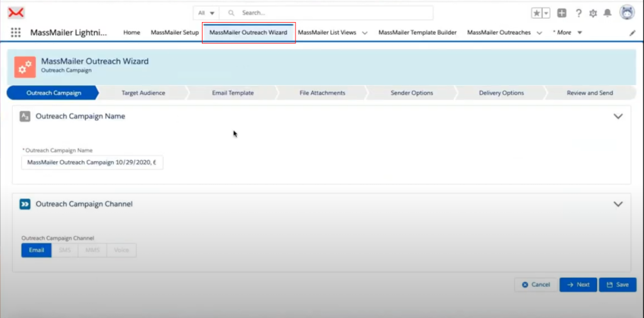The width and height of the screenshot is (644, 318).
Task: Open the MassMailer Setup tab
Action: click(x=175, y=33)
